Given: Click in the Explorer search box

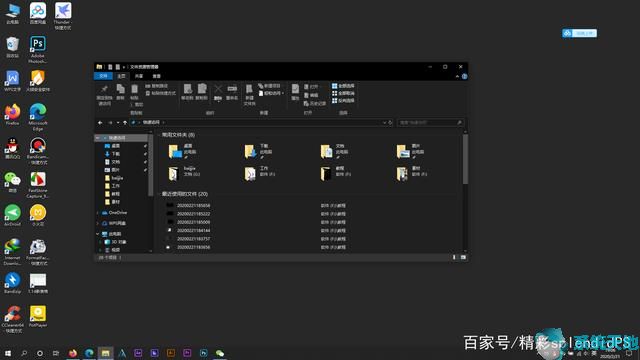Looking at the screenshot, I should pos(430,122).
